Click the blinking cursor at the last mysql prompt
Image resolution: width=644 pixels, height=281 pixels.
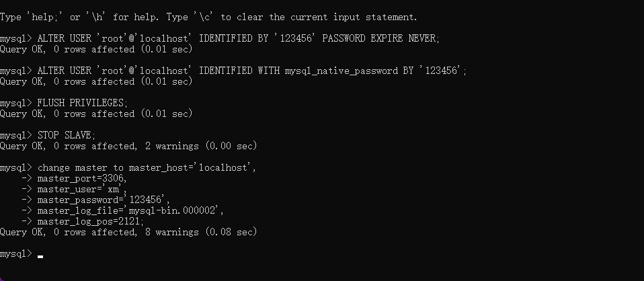tap(40, 256)
